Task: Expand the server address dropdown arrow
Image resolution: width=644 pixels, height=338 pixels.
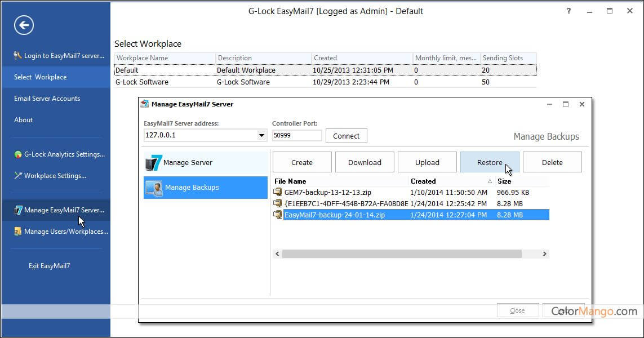Action: pyautogui.click(x=261, y=135)
